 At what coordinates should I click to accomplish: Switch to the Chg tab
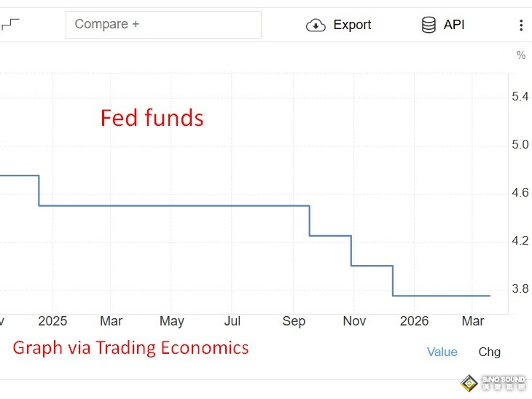tap(489, 352)
